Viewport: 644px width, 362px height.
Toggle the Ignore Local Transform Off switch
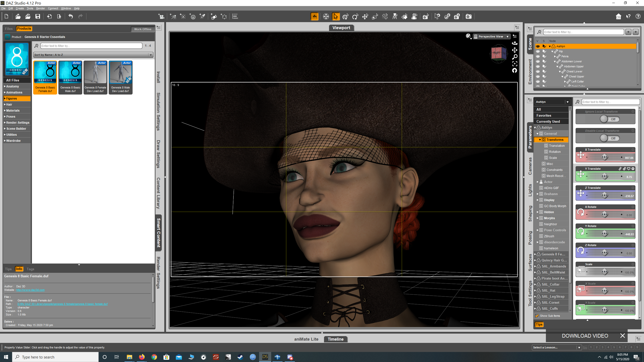(610, 119)
